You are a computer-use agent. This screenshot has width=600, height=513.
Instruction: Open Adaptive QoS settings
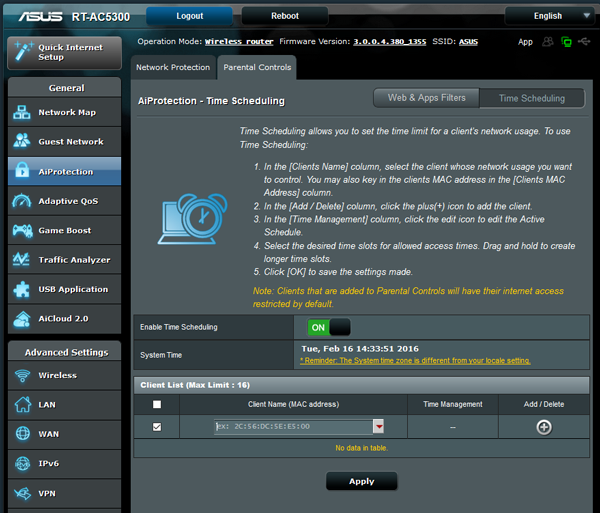tap(64, 201)
